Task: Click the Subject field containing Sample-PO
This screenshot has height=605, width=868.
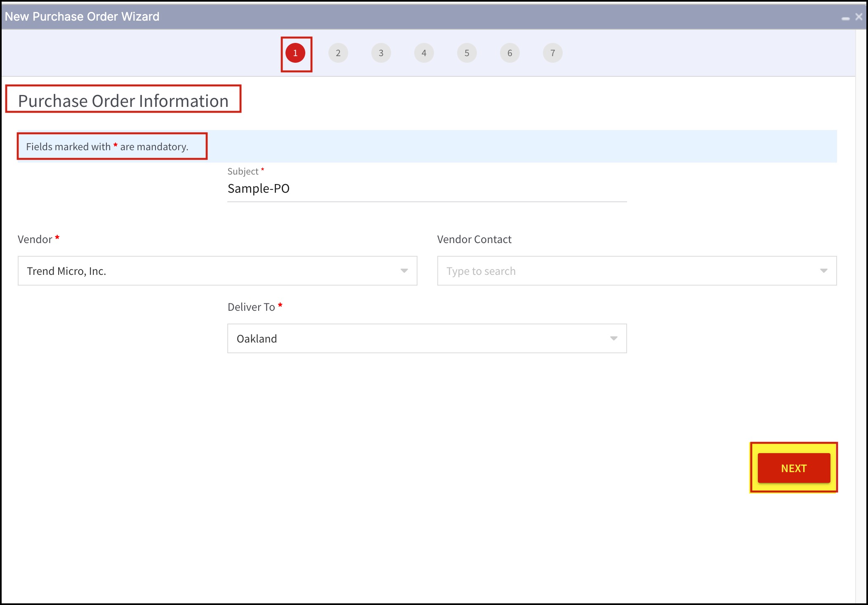Action: [427, 189]
